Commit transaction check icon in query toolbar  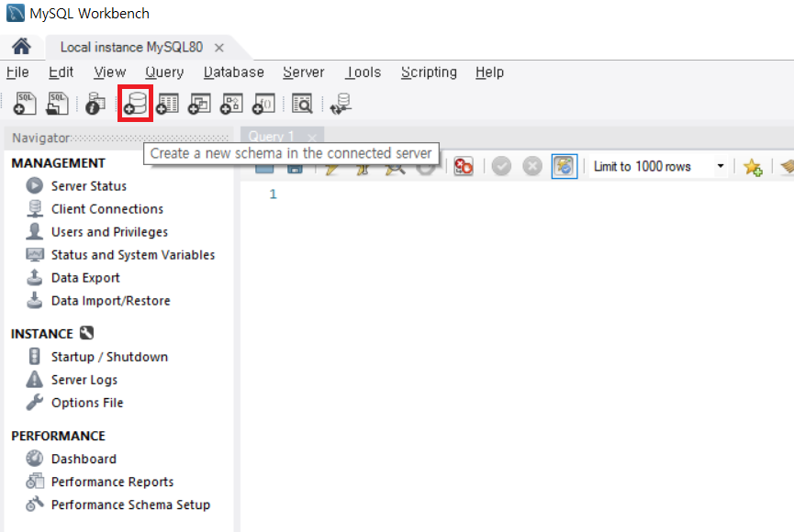[501, 166]
